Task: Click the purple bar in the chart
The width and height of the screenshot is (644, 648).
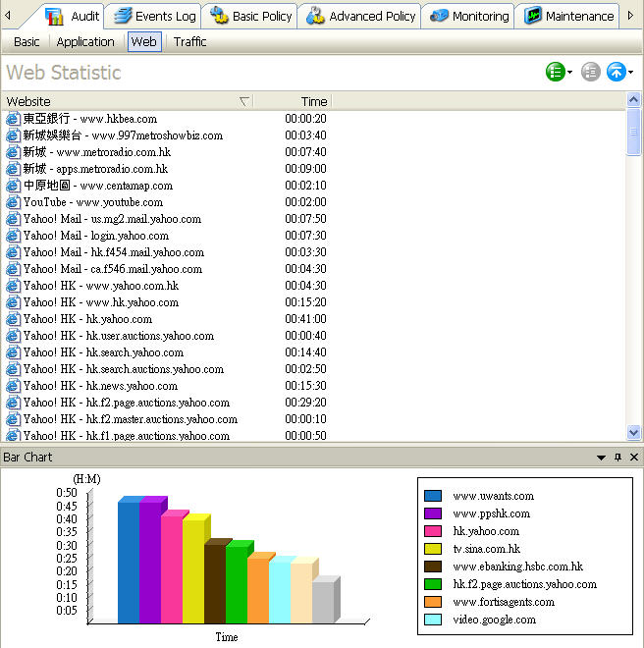Action: coord(150,562)
